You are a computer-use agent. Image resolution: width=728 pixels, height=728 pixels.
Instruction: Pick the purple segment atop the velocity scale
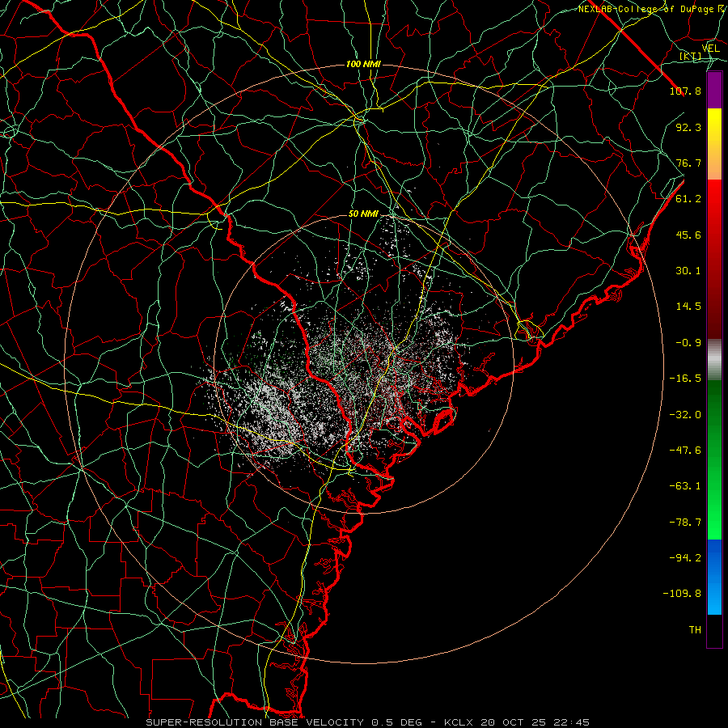pyautogui.click(x=714, y=90)
